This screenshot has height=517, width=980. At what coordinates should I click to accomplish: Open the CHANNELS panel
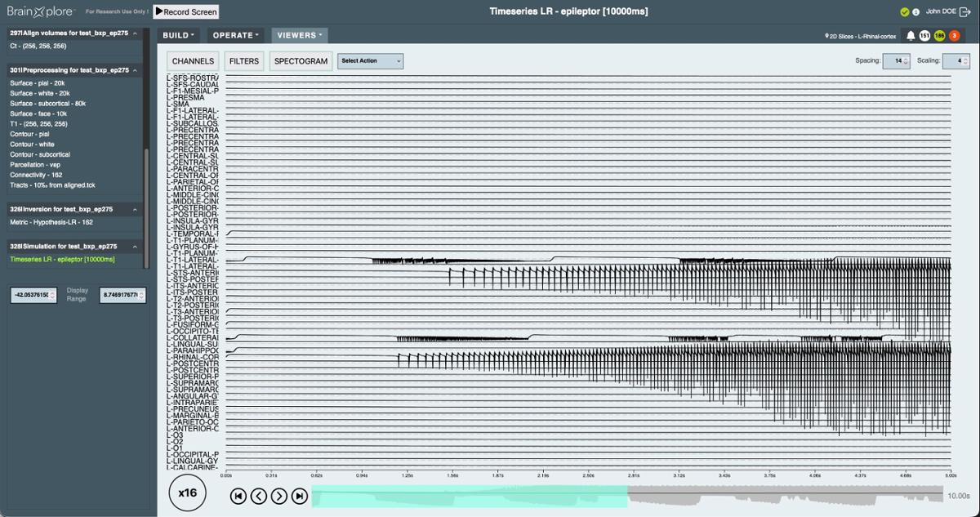tap(193, 61)
